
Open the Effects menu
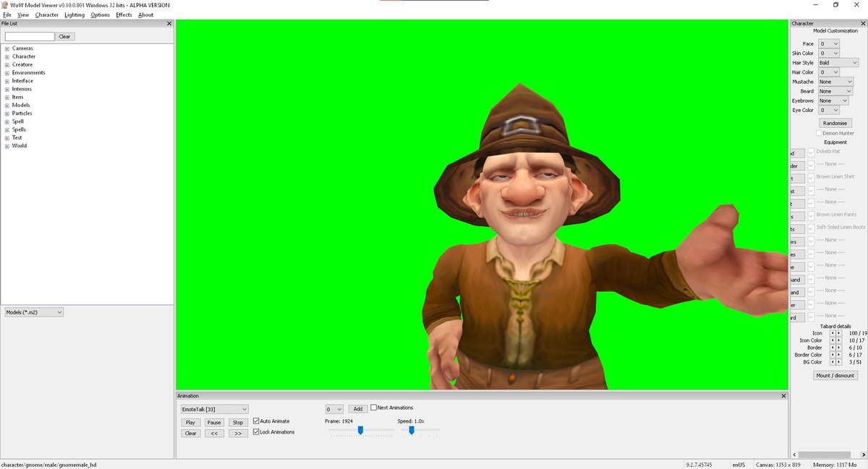(124, 14)
